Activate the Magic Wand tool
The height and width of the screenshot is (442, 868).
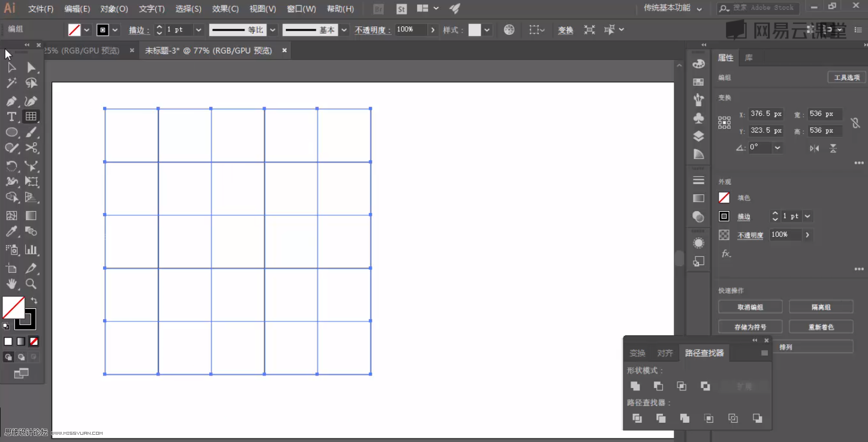(11, 84)
